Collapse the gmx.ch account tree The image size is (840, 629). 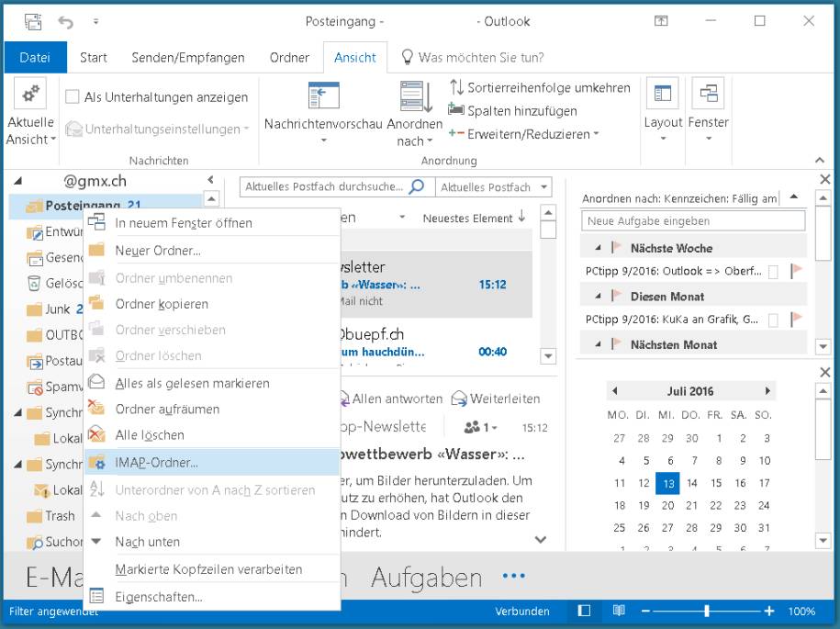pos(17,181)
